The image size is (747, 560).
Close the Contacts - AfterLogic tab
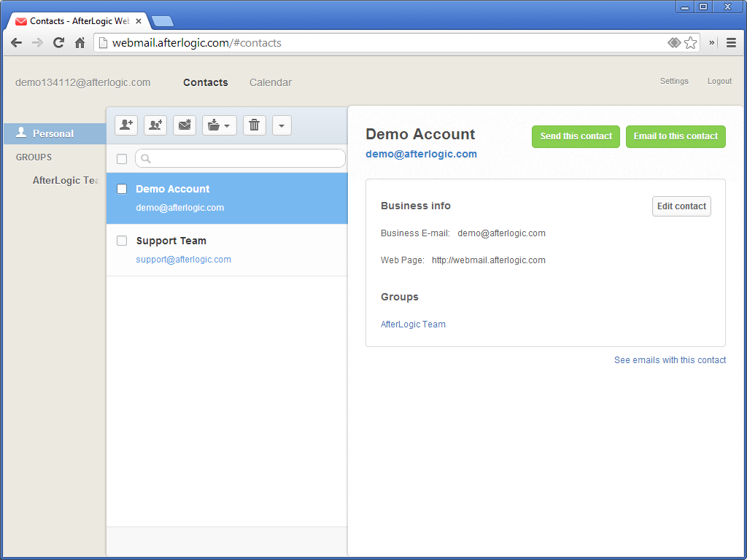point(139,21)
